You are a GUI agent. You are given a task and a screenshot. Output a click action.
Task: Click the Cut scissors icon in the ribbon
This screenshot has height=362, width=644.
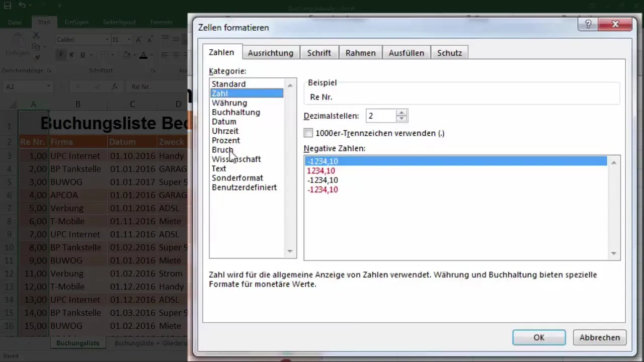point(36,36)
